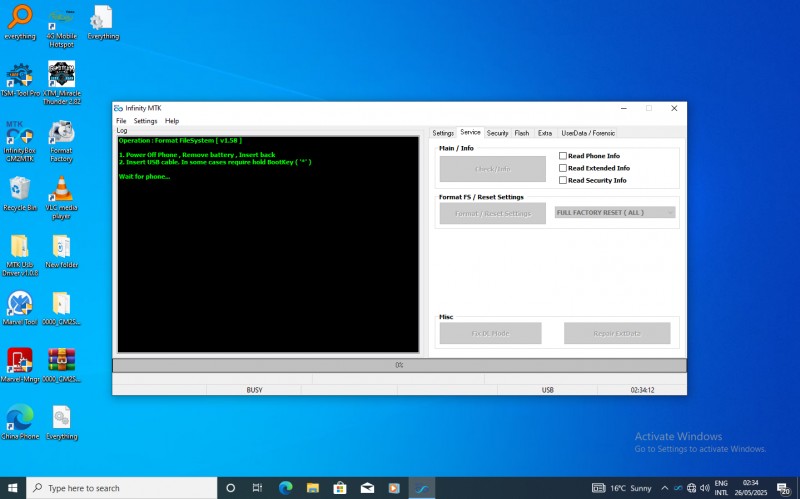800x499 pixels.
Task: Open notification center in taskbar
Action: pyautogui.click(x=784, y=488)
